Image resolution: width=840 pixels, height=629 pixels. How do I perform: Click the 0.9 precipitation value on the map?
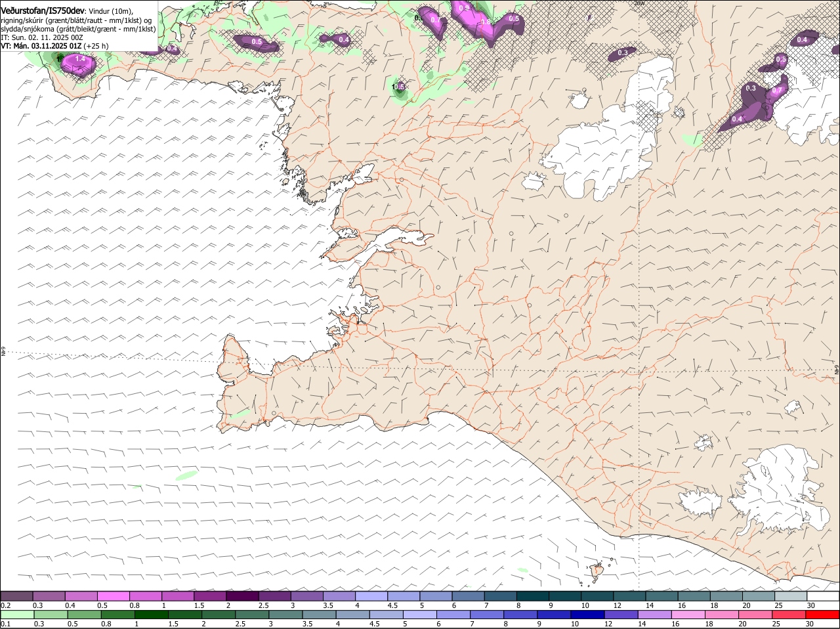tap(464, 8)
